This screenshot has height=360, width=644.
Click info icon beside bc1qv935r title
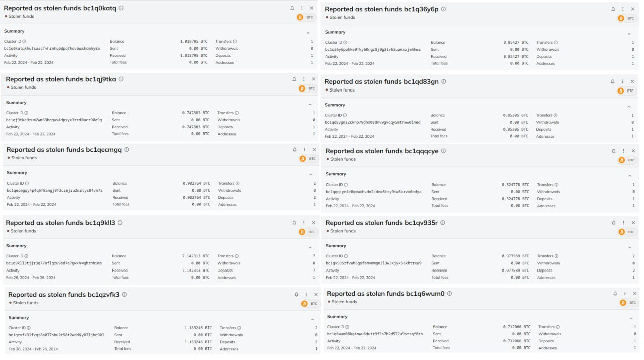[443, 223]
